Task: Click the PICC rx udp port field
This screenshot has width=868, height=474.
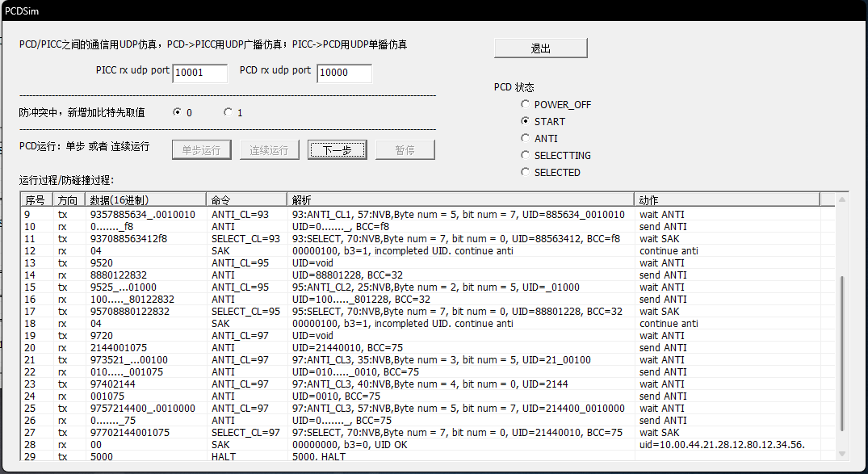Action: (x=199, y=73)
